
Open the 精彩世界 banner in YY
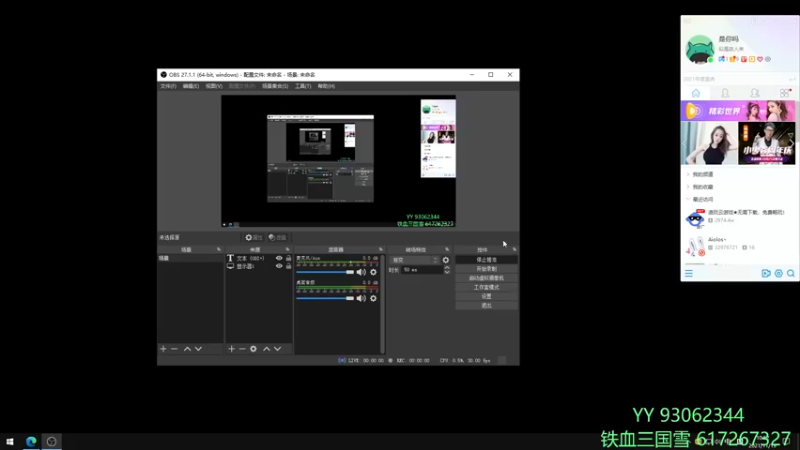tap(738, 111)
